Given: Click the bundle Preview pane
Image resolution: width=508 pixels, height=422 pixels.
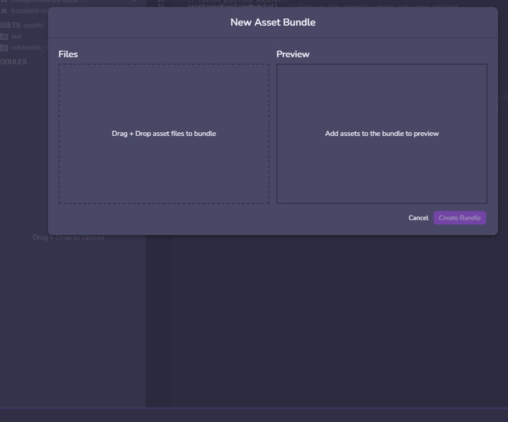Looking at the screenshot, I should coord(382,134).
